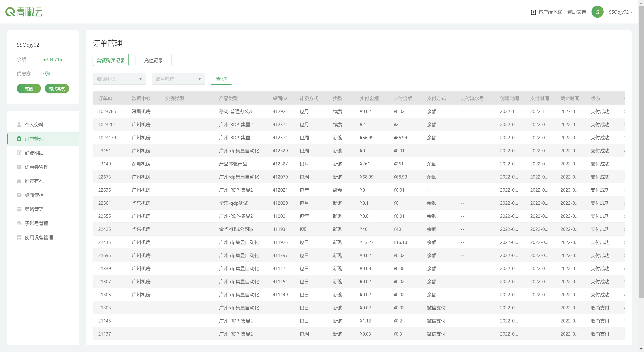Open the green S user avatar
Image resolution: width=644 pixels, height=352 pixels.
pos(597,12)
